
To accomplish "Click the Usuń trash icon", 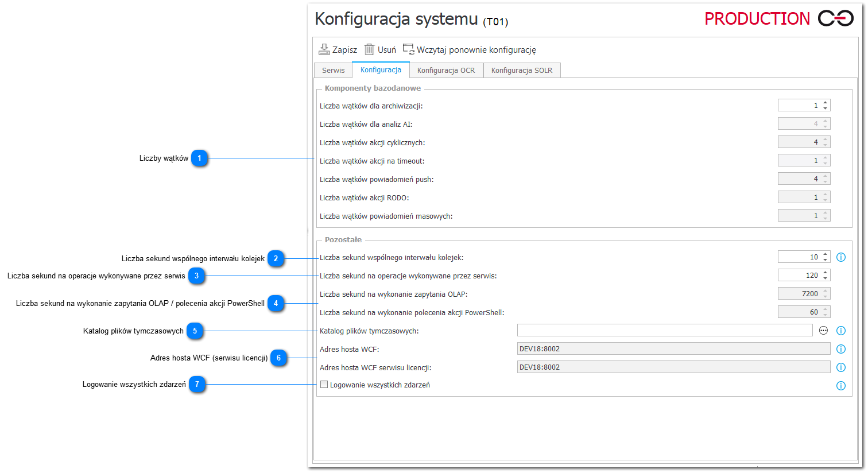I will (x=369, y=49).
